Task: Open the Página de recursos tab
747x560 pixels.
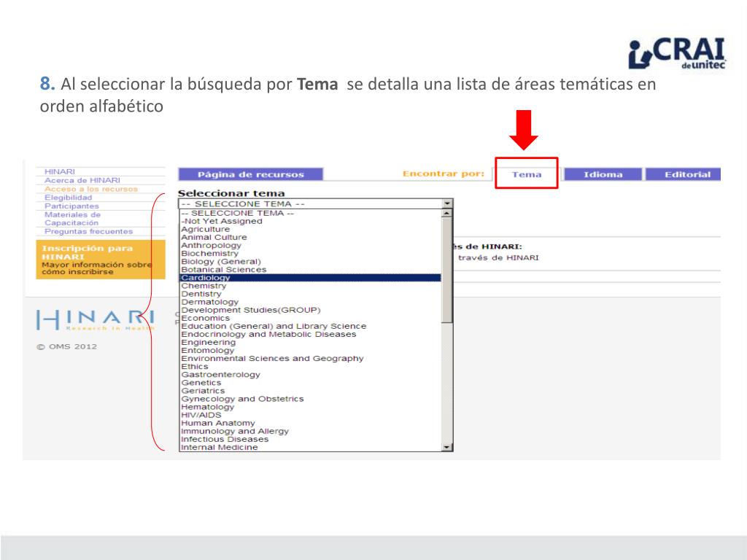Action: pyautogui.click(x=251, y=174)
